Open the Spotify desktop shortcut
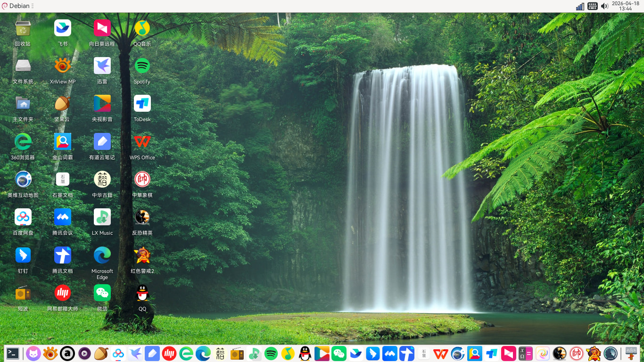The width and height of the screenshot is (644, 362). coord(142,66)
